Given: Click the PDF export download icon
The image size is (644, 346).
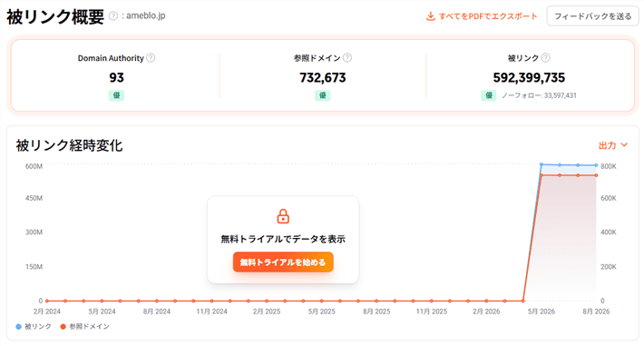Looking at the screenshot, I should coord(431,16).
